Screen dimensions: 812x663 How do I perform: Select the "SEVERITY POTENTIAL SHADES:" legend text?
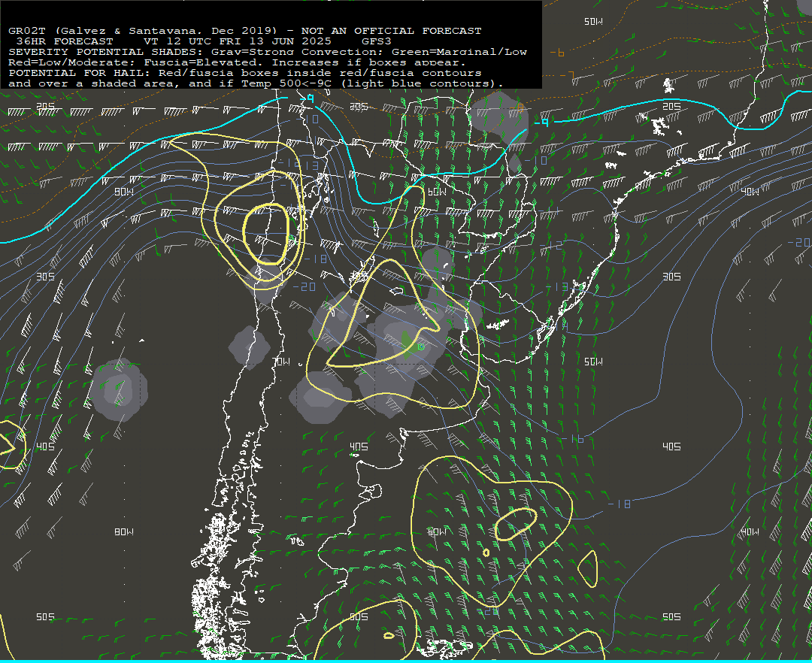[x=107, y=52]
